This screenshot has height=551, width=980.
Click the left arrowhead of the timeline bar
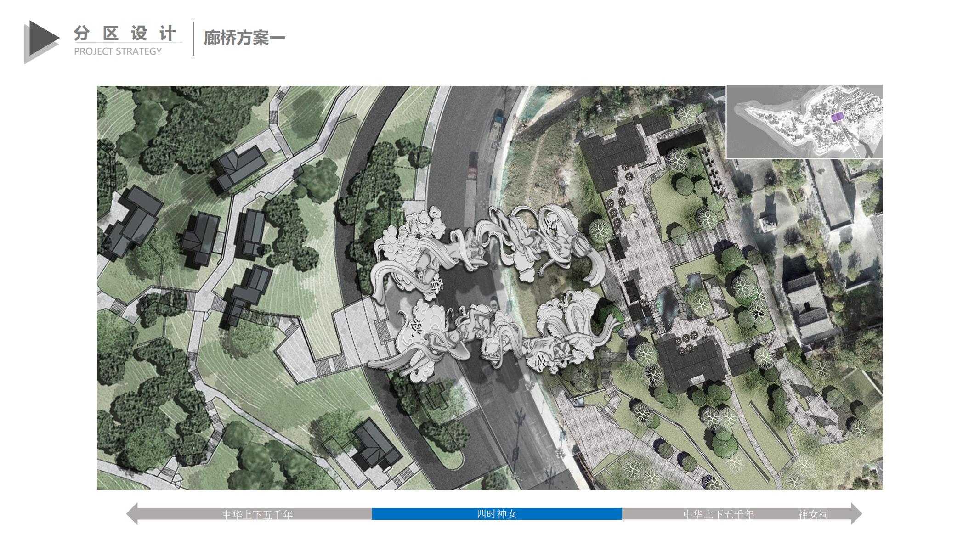pyautogui.click(x=132, y=514)
